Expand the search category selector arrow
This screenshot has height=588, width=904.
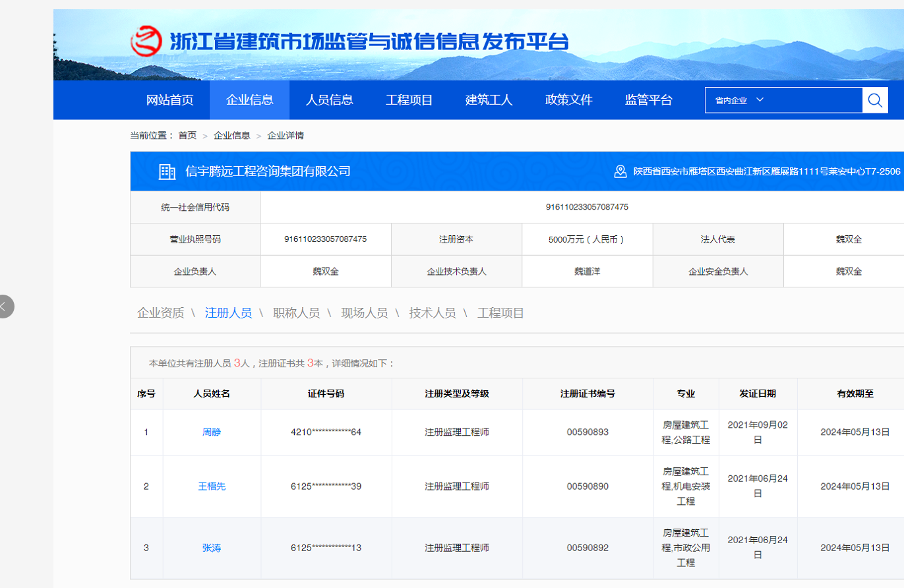click(761, 100)
